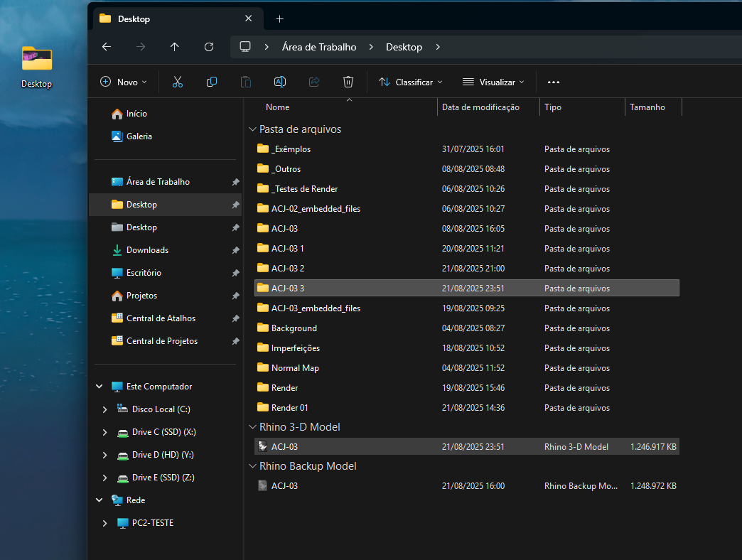Click the 1.246.917 KB size value
Image resolution: width=742 pixels, height=560 pixels.
click(653, 446)
